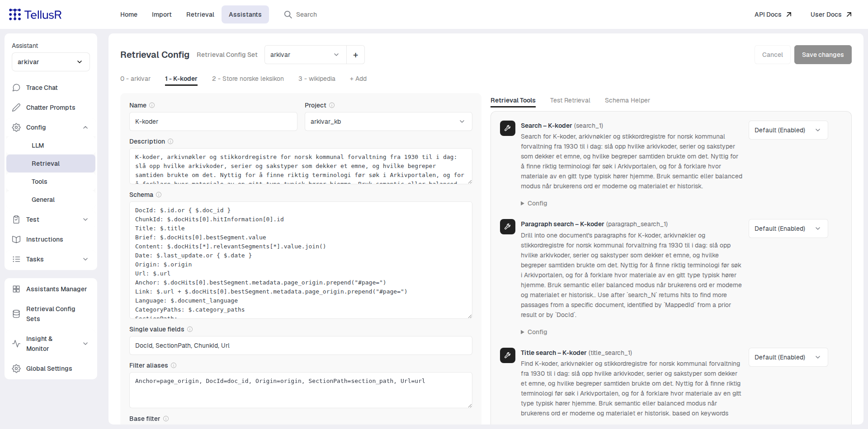Select General under Config
Viewport: 868px width, 429px height.
(51, 200)
